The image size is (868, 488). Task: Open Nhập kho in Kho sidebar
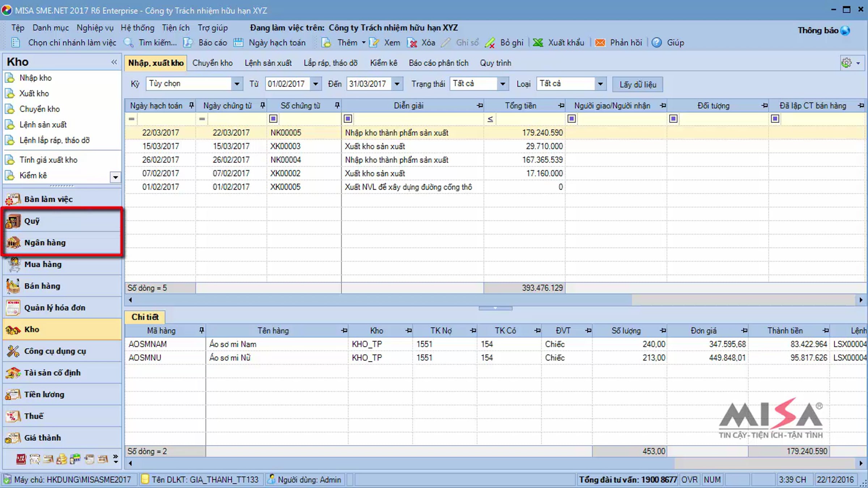coord(35,78)
